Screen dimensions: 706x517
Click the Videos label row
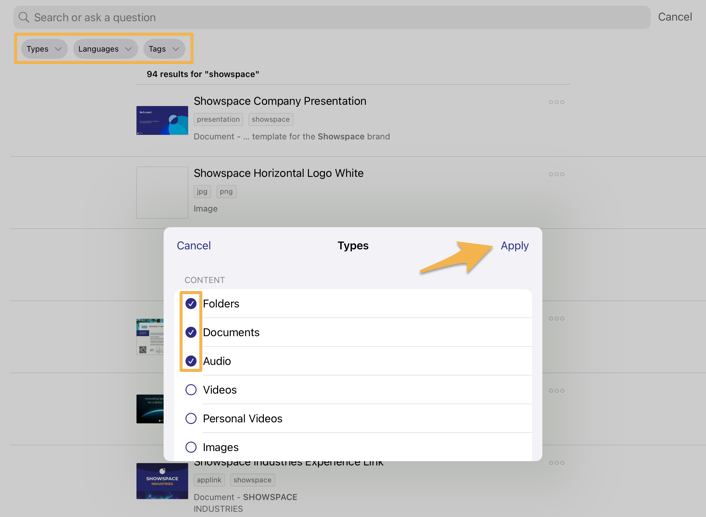click(x=353, y=390)
